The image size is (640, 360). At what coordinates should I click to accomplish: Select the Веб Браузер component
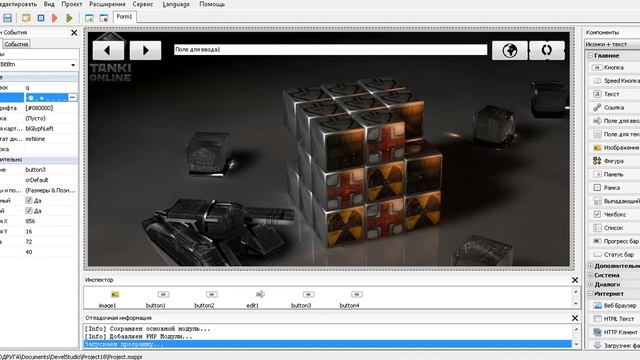point(614,305)
